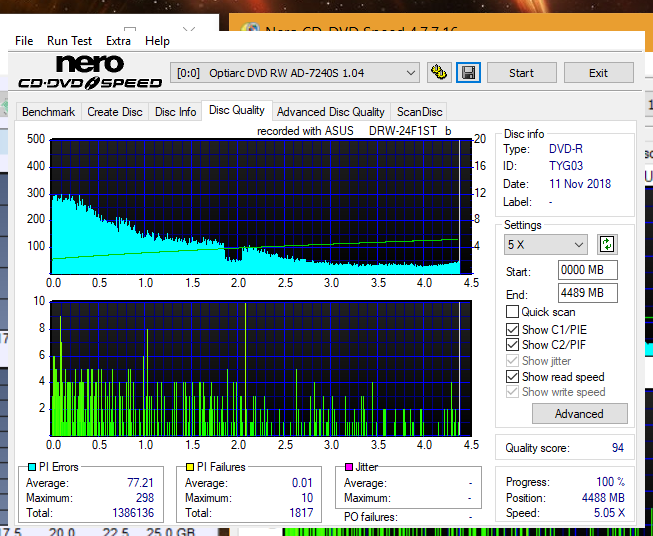Open the Run Test menu
653x536 pixels.
[69, 41]
